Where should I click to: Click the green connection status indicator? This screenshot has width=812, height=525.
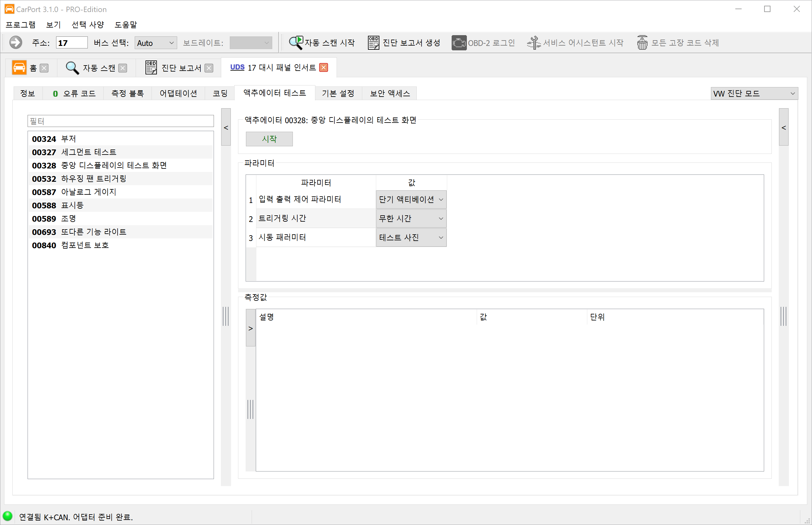click(x=8, y=516)
